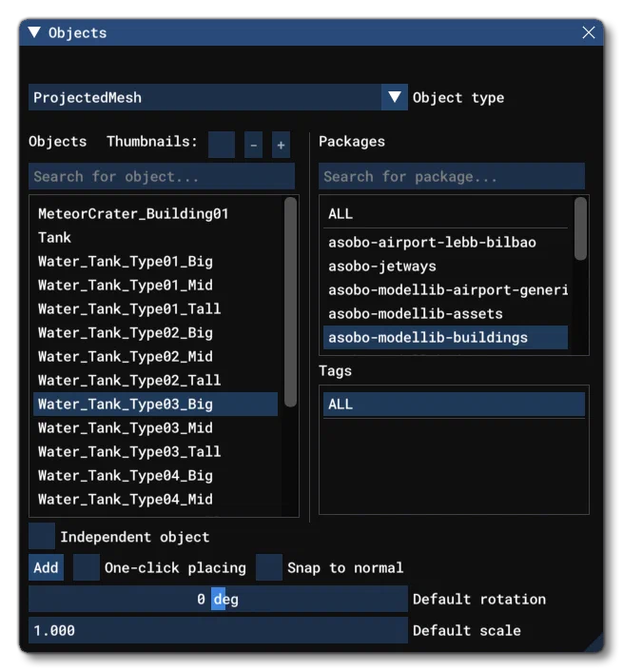The width and height of the screenshot is (623, 672).
Task: Select ALL in the Packages list
Action: pos(445,213)
